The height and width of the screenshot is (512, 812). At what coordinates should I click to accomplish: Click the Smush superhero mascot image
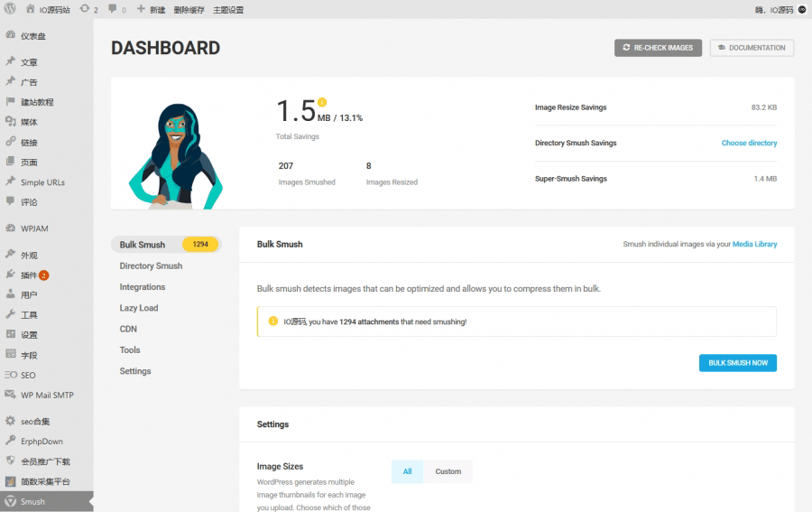pyautogui.click(x=176, y=156)
